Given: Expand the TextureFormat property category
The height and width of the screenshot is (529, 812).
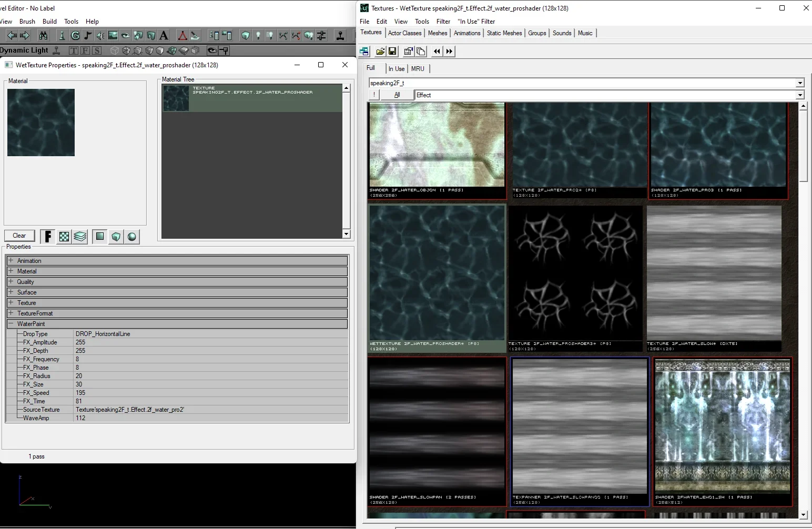Looking at the screenshot, I should point(11,313).
